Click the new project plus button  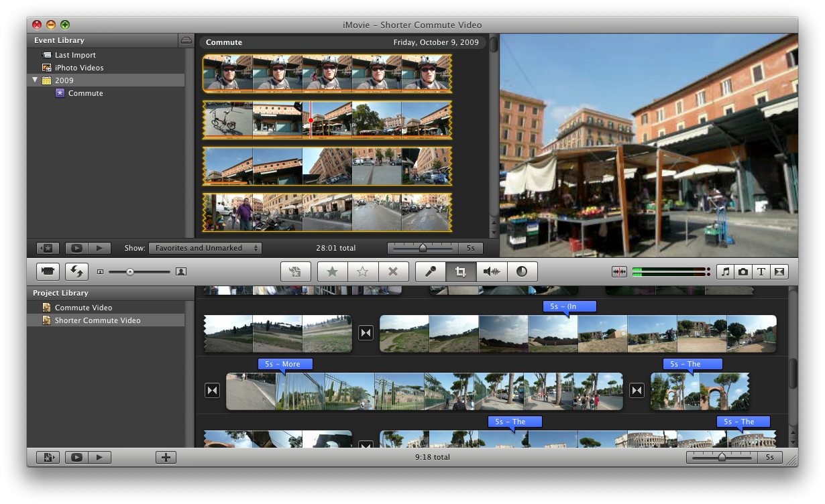166,457
